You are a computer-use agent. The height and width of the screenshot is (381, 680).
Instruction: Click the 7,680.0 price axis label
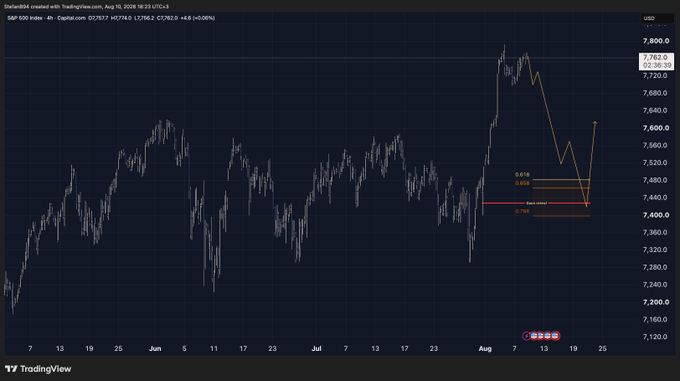[655, 93]
